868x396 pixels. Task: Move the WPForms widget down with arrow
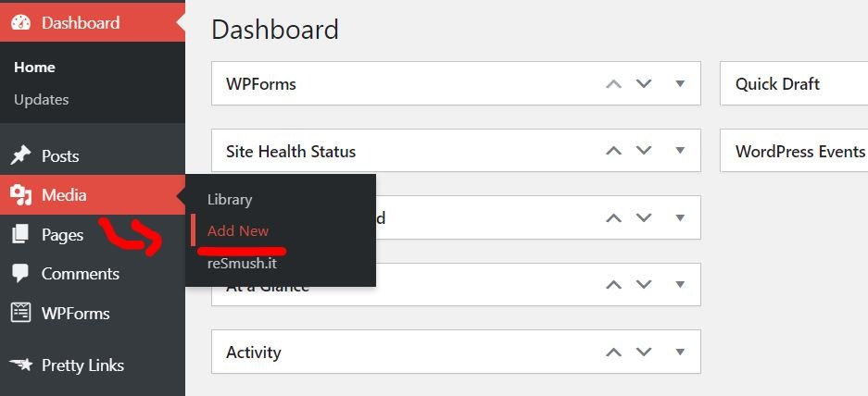point(643,84)
